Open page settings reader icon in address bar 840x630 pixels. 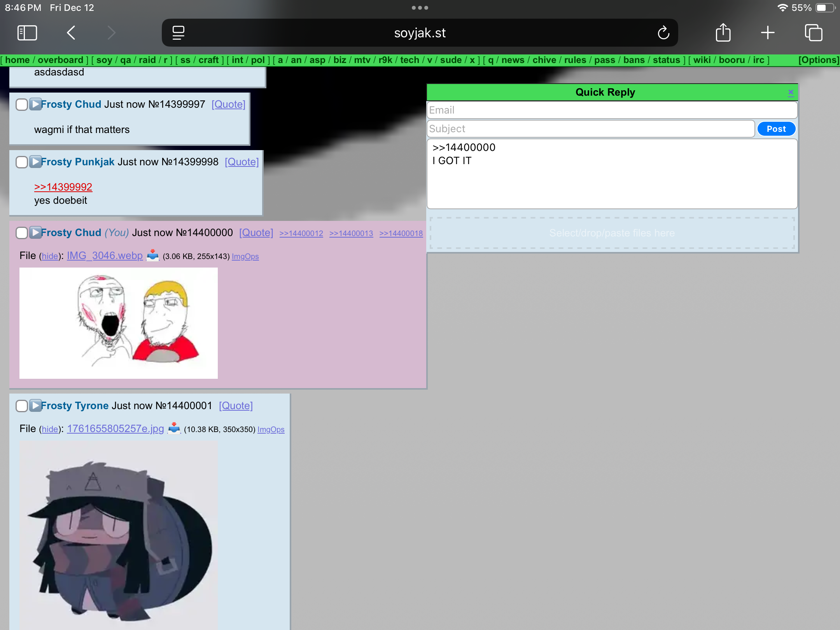[x=178, y=33]
